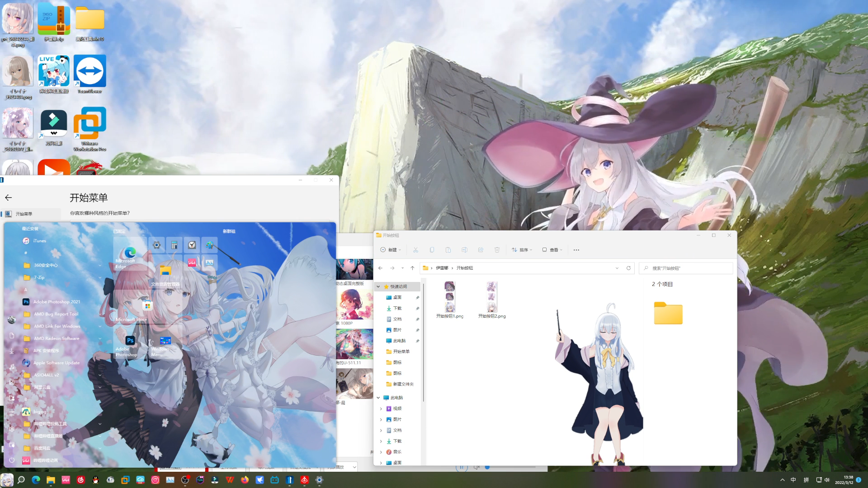
Task: Open the 新建 (New) dropdown in Explorer
Action: (391, 250)
